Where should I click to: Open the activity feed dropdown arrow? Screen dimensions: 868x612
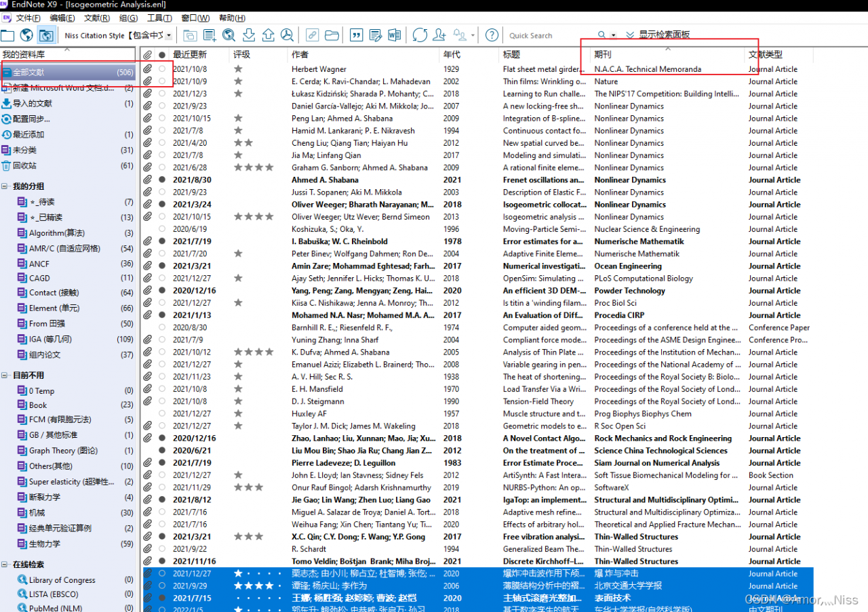473,35
